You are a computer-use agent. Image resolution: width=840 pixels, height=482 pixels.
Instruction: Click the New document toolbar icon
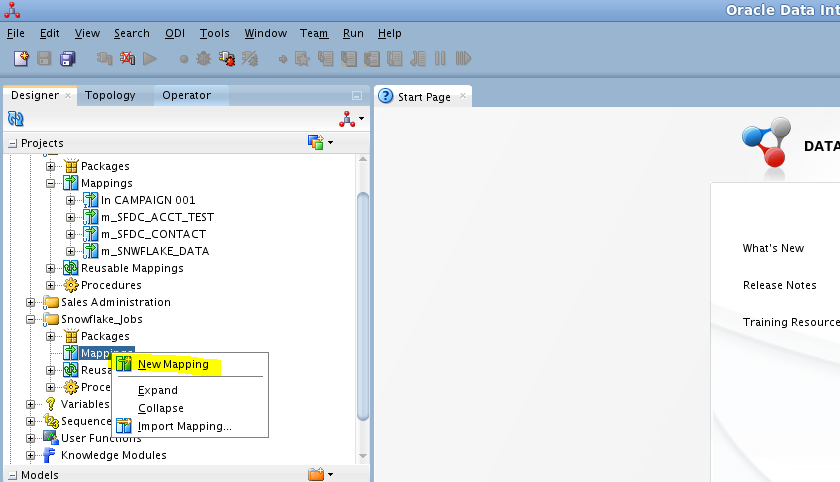(x=21, y=58)
